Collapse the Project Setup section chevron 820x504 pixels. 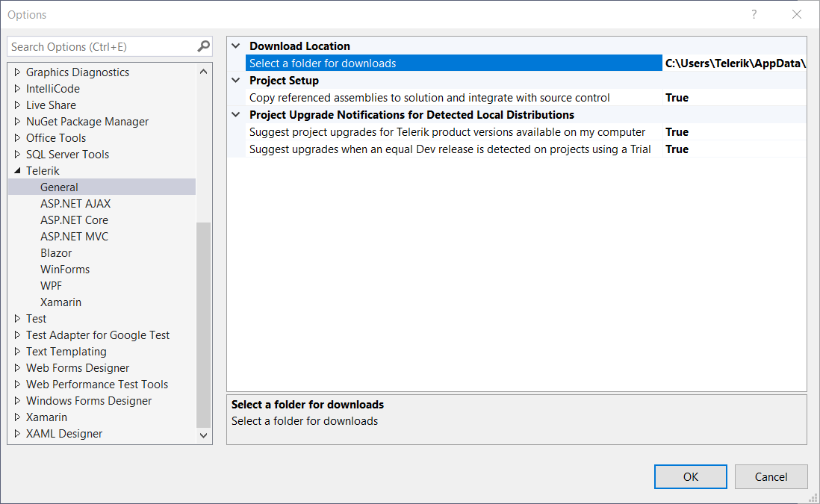click(235, 80)
